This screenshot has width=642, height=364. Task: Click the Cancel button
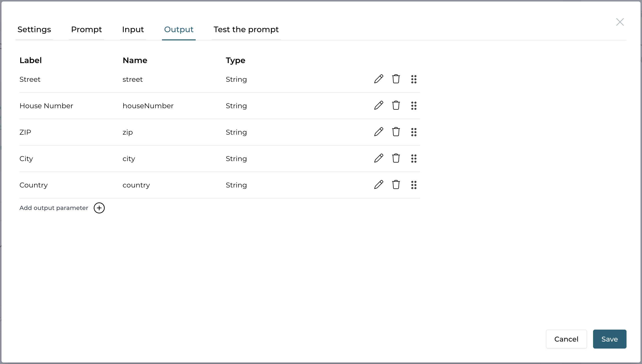tap(566, 339)
